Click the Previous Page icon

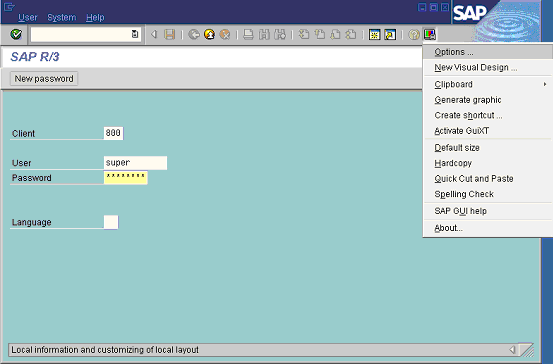click(320, 34)
